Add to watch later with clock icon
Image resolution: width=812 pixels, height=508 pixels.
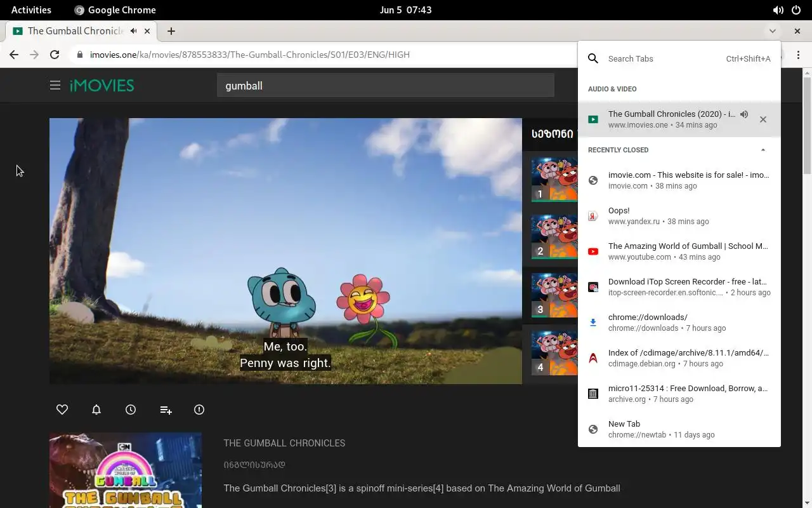[131, 410]
